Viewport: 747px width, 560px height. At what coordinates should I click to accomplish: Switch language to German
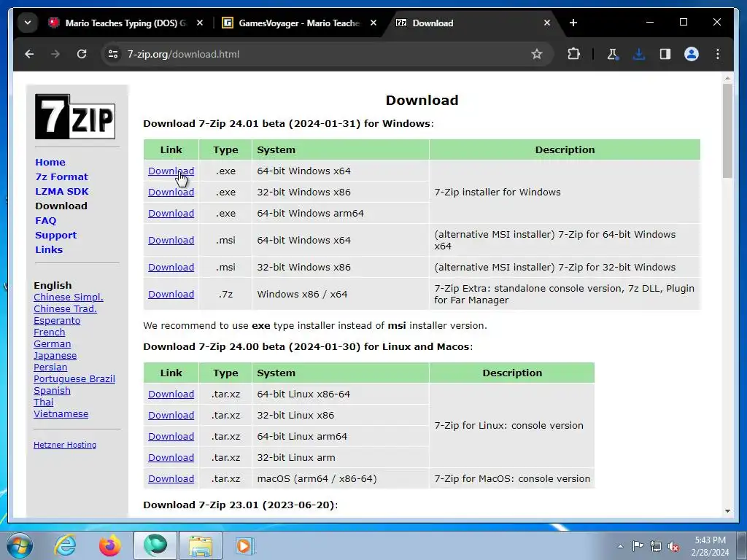52,344
